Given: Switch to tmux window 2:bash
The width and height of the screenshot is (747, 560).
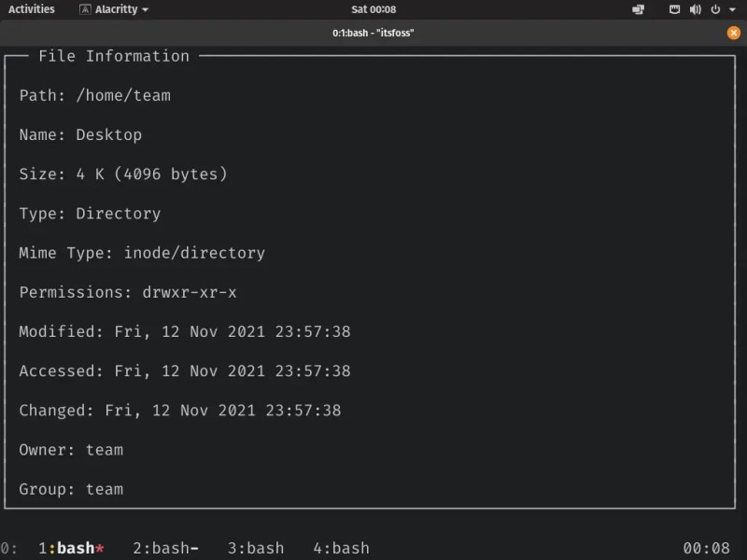Looking at the screenshot, I should pyautogui.click(x=165, y=548).
